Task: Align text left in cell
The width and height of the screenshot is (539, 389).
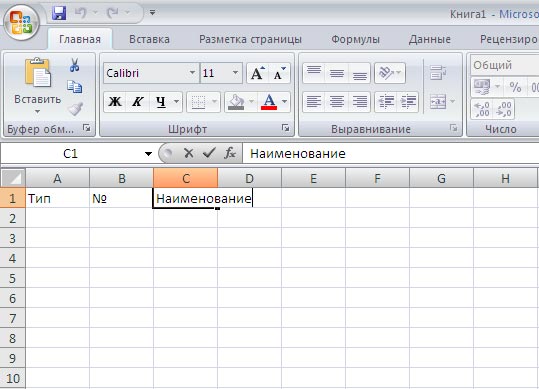Action: pyautogui.click(x=314, y=101)
